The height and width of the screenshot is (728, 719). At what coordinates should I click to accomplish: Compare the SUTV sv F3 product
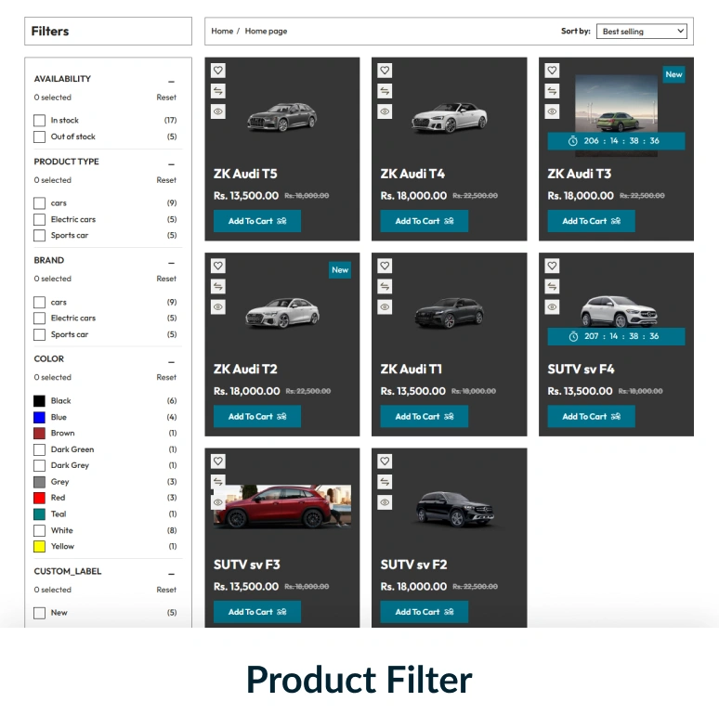click(217, 482)
